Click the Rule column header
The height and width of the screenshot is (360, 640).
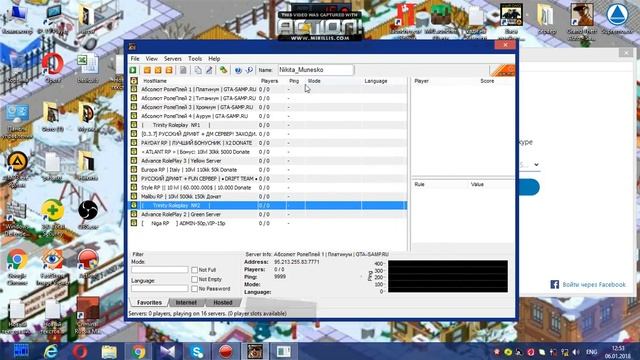420,184
